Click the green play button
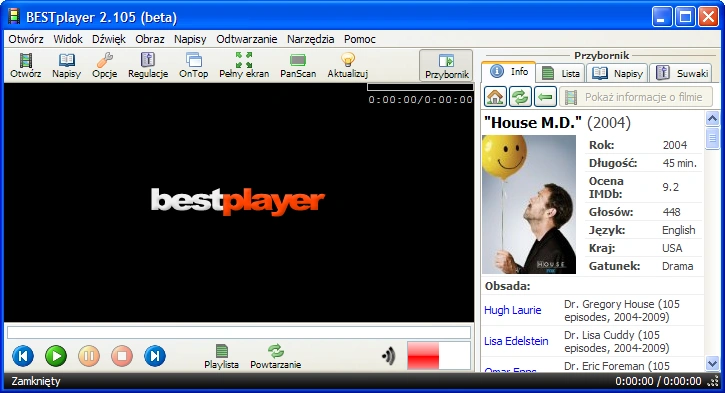 click(56, 356)
